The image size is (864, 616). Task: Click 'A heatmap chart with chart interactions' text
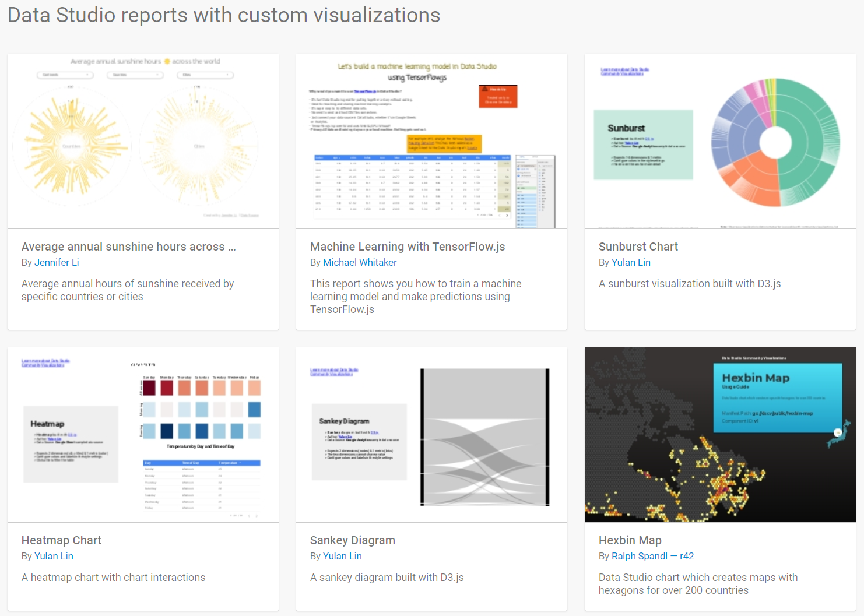point(113,578)
